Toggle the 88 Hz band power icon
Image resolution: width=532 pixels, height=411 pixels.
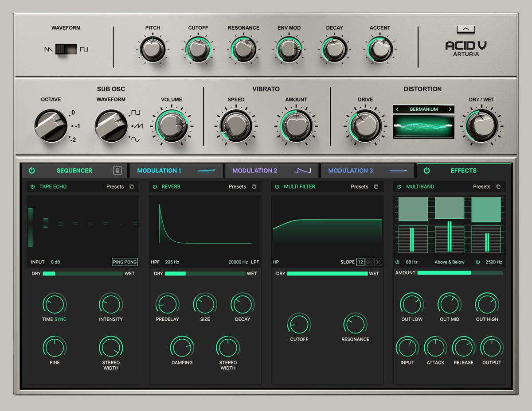point(398,262)
